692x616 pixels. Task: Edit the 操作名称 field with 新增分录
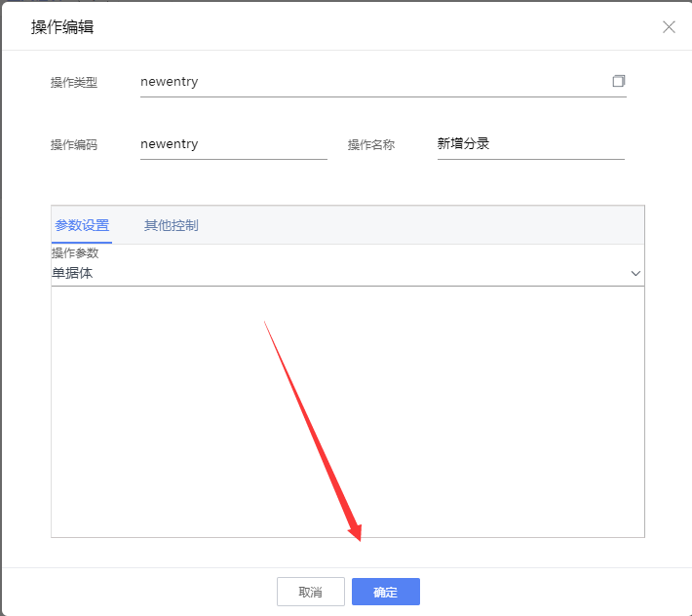click(531, 144)
